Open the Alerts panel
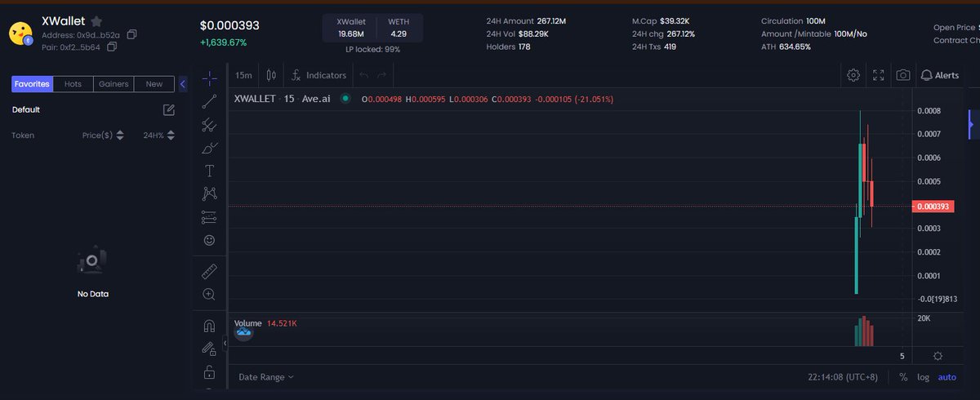The image size is (980, 400). (x=940, y=75)
